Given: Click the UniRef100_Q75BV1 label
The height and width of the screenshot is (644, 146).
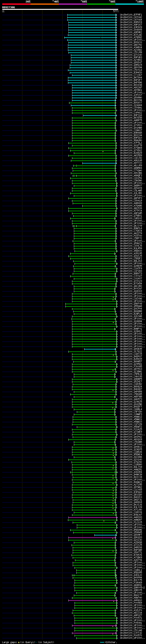Looking at the screenshot, I should pyautogui.click(x=131, y=216).
